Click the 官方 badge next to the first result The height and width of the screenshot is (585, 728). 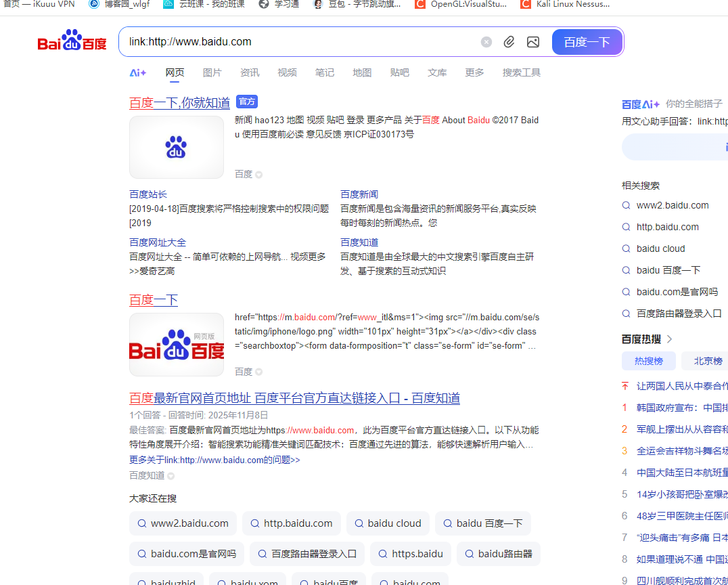click(247, 102)
